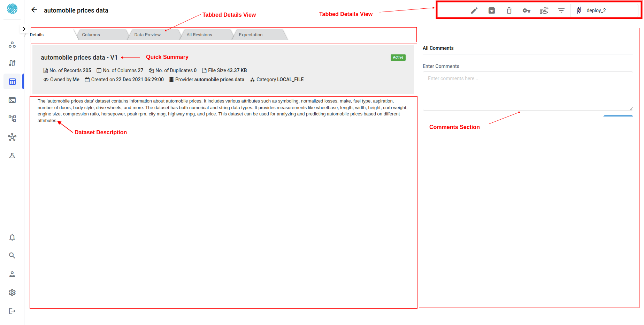Click the grant-access (hand with key) icon

[x=544, y=10]
